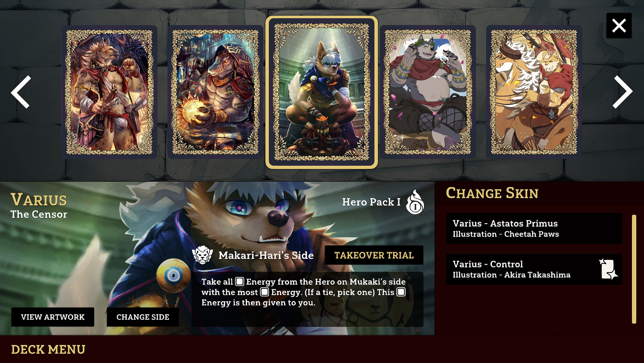Open View Artwork for Varius
Viewport: 644px width, 363px height.
tap(53, 317)
